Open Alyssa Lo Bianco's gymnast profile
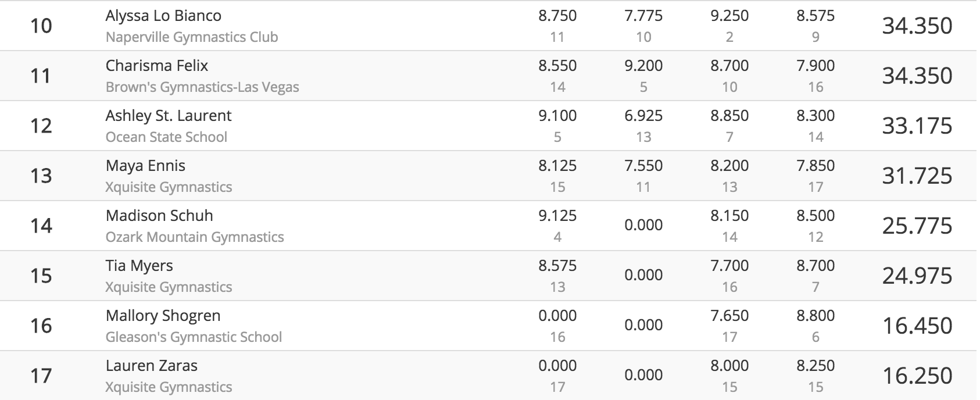This screenshot has height=400, width=980. pos(163,16)
